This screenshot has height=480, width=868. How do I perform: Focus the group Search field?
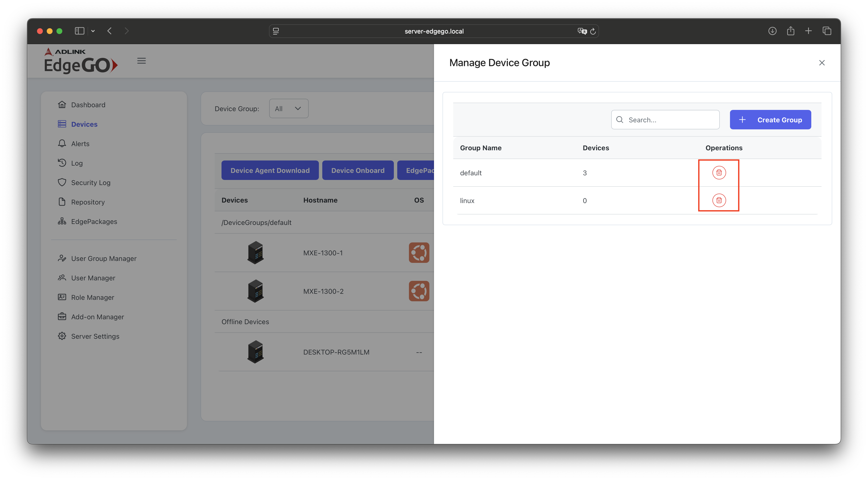[x=665, y=120]
